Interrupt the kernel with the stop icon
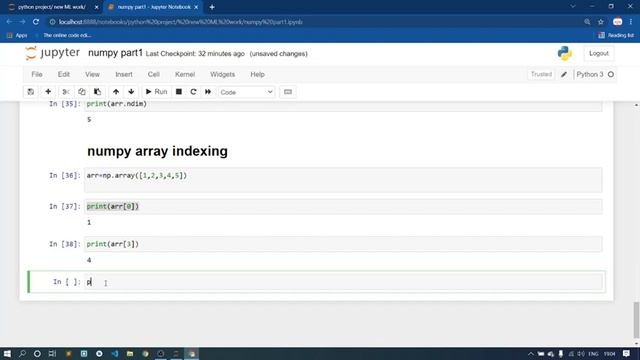 pyautogui.click(x=179, y=92)
